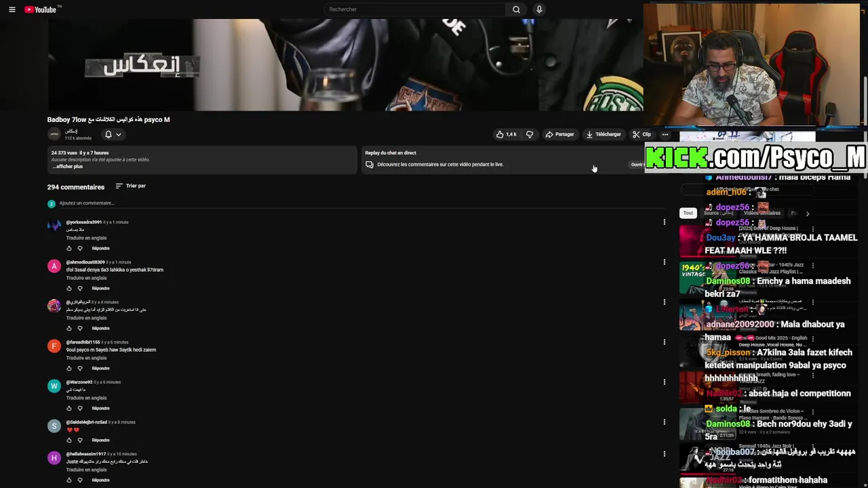Click the magnifier search button

(x=516, y=9)
